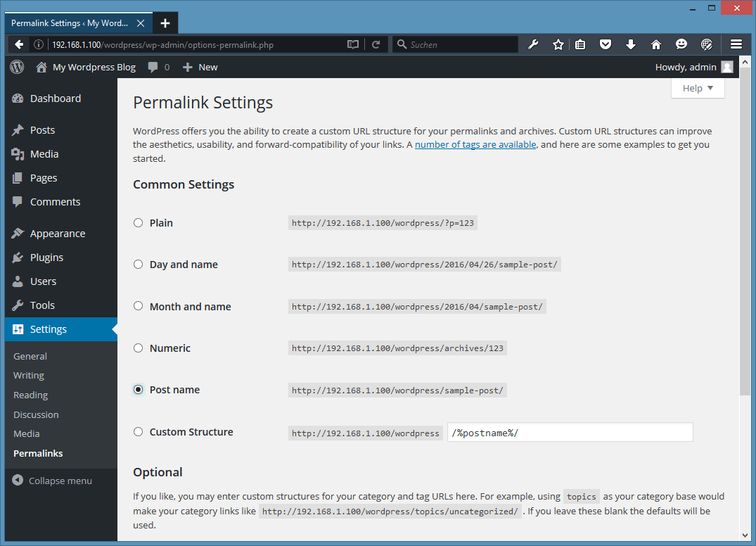Open Writing settings submenu
The width and height of the screenshot is (756, 546).
(x=28, y=375)
